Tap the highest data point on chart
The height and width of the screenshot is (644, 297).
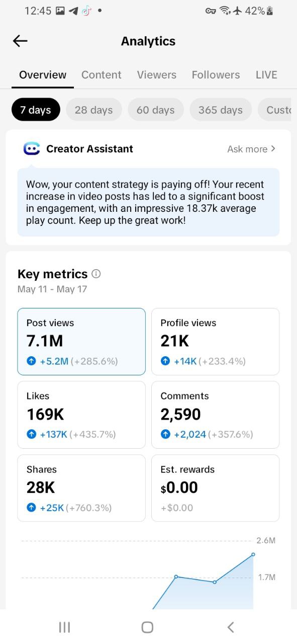click(253, 554)
